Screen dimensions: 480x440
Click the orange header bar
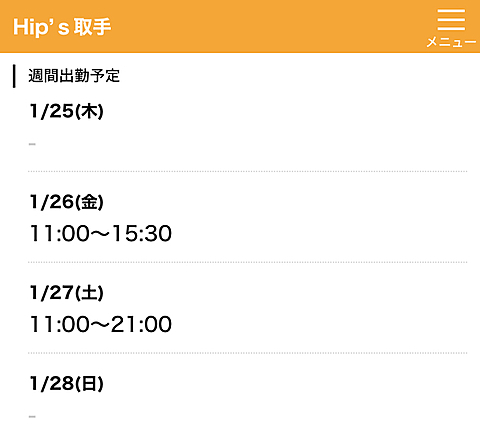pos(240,26)
